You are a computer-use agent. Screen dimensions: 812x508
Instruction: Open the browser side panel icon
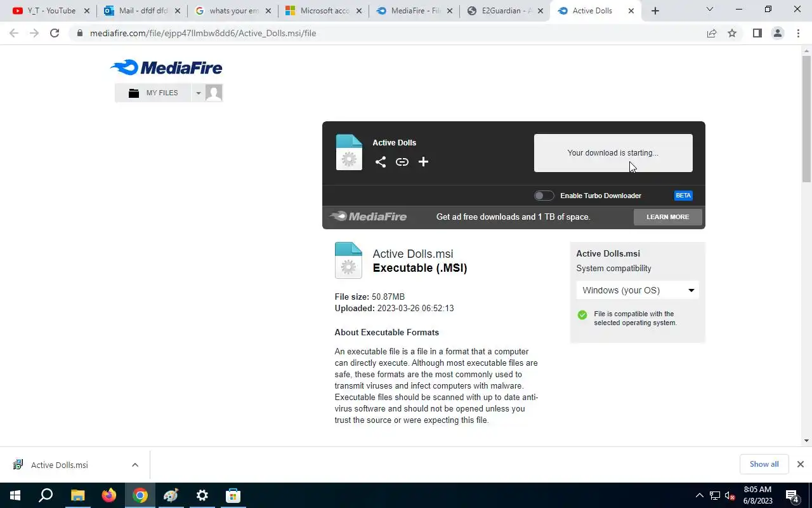pyautogui.click(x=757, y=33)
